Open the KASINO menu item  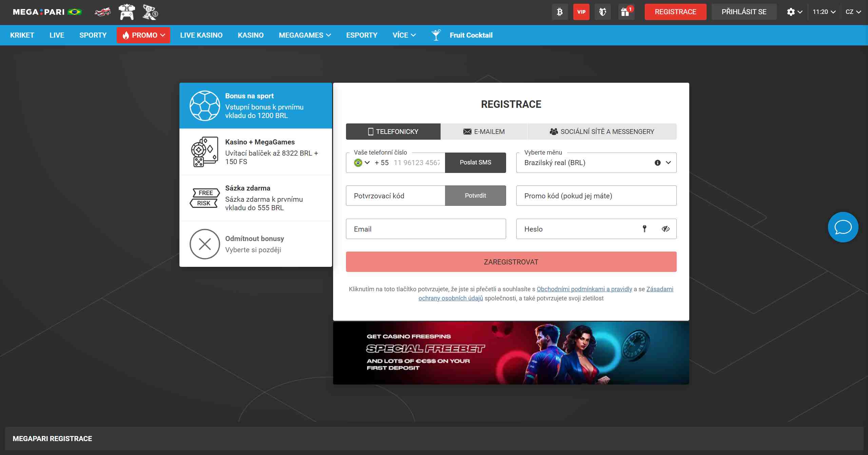(x=251, y=35)
